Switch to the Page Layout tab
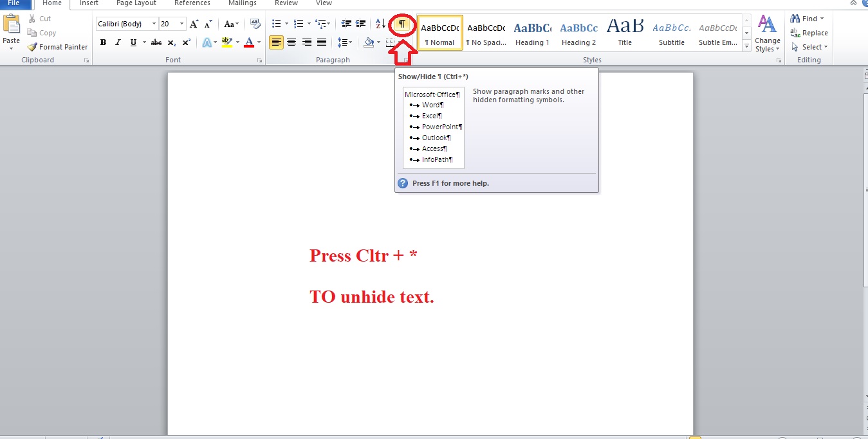 136,3
